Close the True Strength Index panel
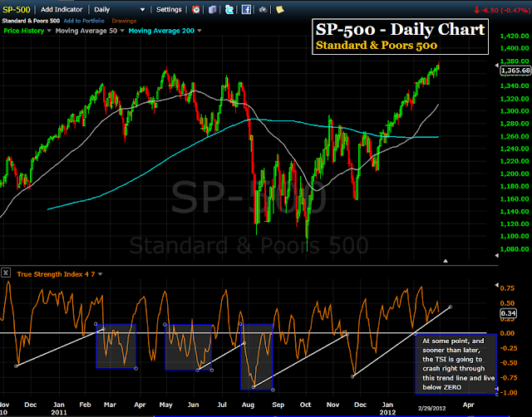The image size is (532, 417). 6,272
